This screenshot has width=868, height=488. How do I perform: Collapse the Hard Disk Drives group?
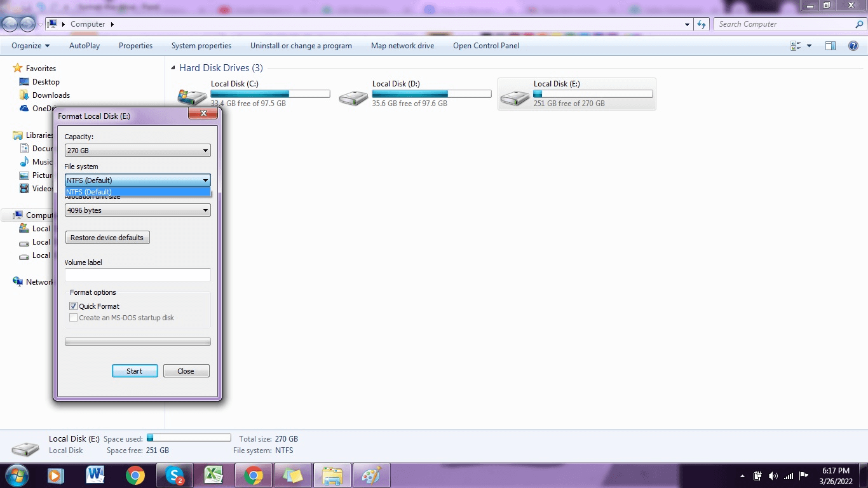[173, 68]
